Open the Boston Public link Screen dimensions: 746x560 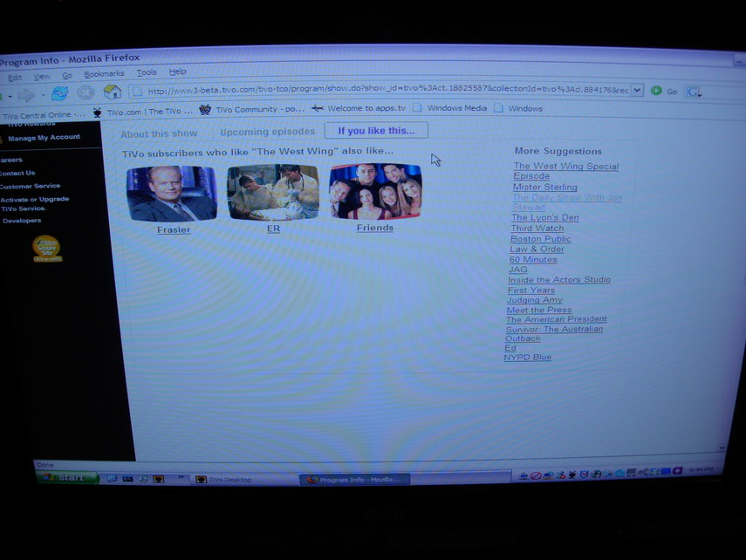click(x=540, y=239)
